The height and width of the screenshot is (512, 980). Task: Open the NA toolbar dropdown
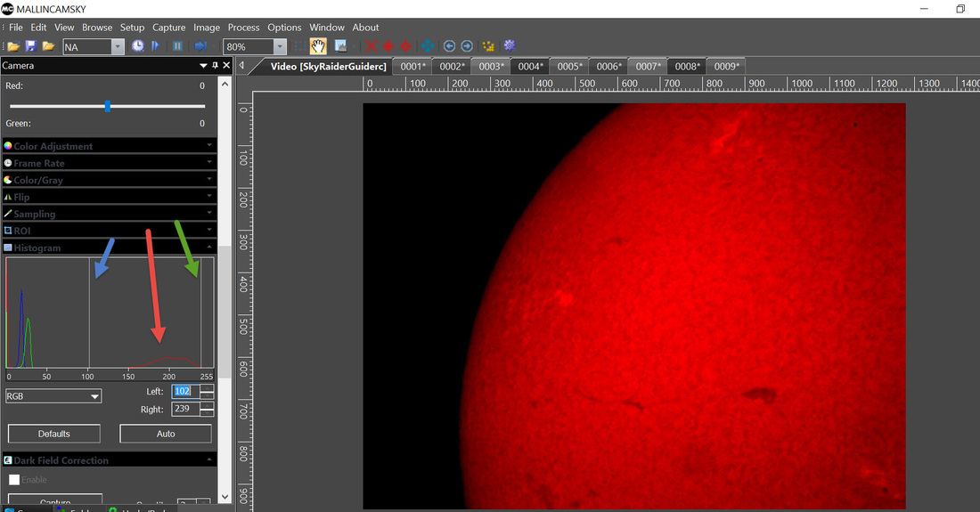117,47
